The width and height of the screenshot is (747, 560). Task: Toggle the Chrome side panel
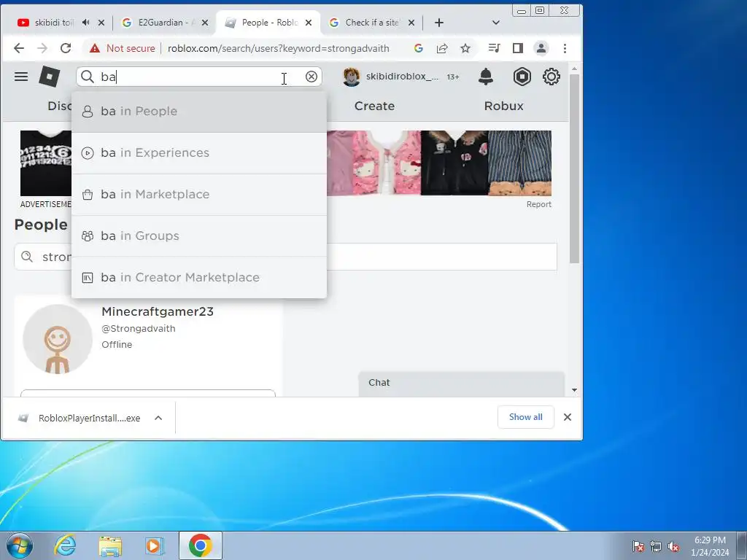pos(518,48)
